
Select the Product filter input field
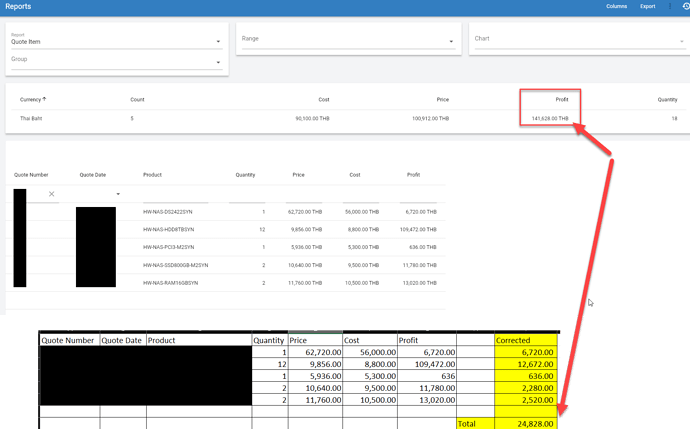(176, 194)
